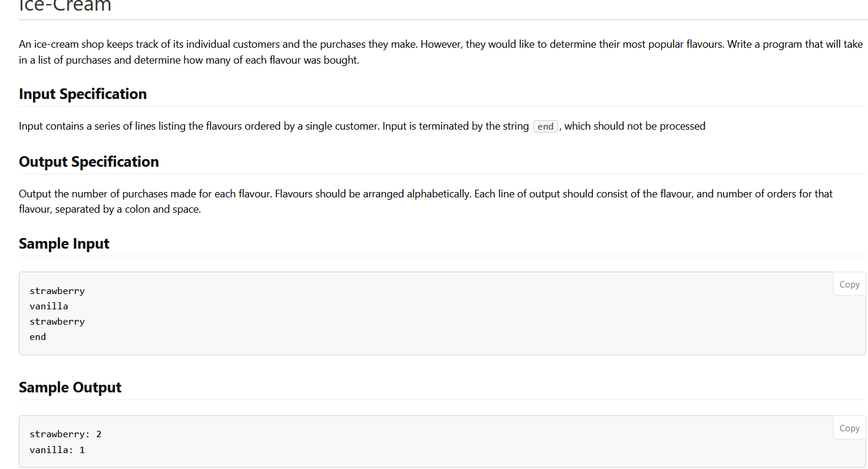Click the inline 'end' code tag

point(546,126)
